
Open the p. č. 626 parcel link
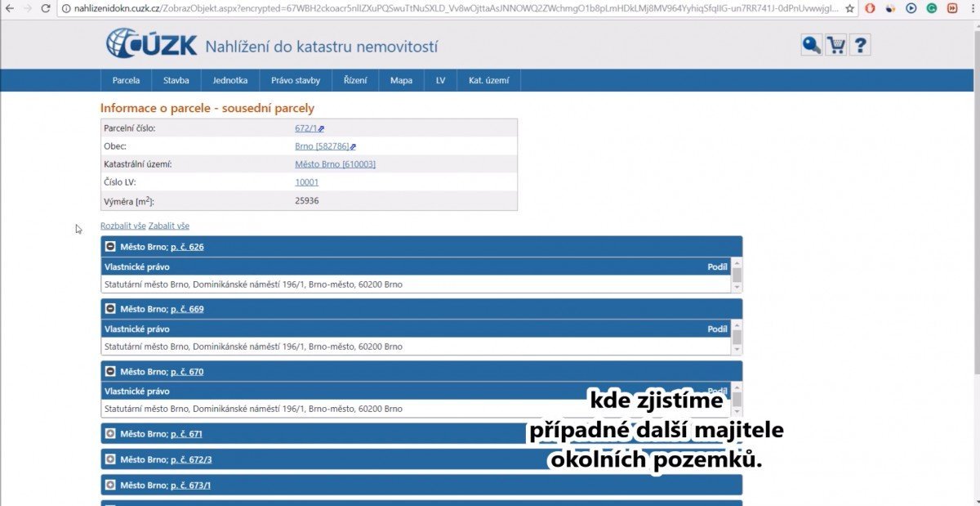pos(187,247)
